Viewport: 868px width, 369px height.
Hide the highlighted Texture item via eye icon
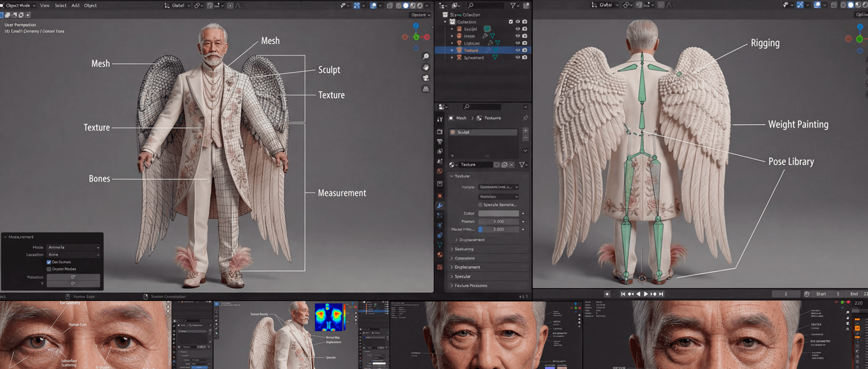click(x=518, y=50)
